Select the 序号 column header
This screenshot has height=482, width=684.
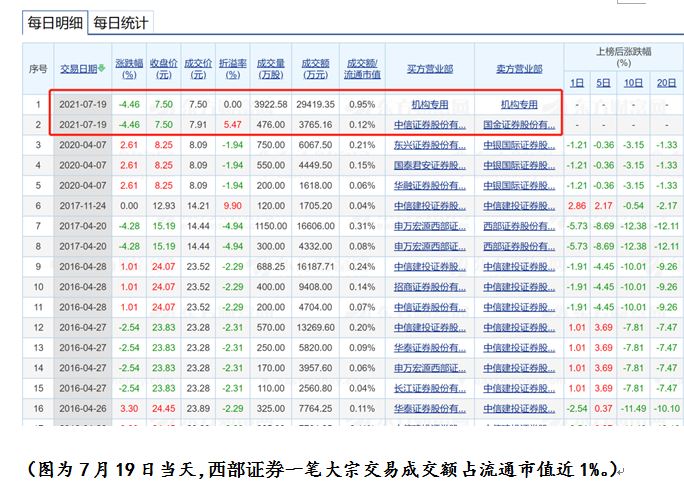click(38, 69)
